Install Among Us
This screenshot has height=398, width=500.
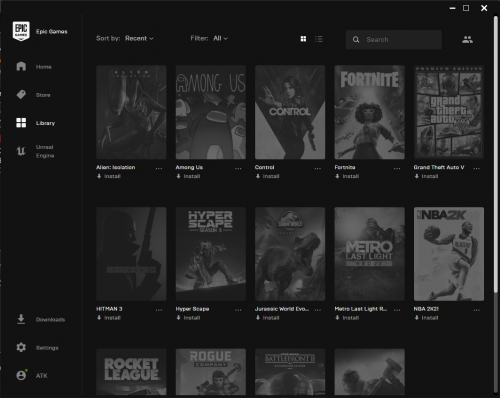[x=188, y=176]
